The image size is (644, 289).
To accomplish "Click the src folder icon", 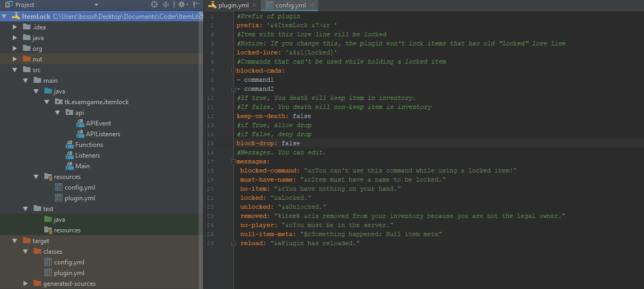I will point(27,70).
